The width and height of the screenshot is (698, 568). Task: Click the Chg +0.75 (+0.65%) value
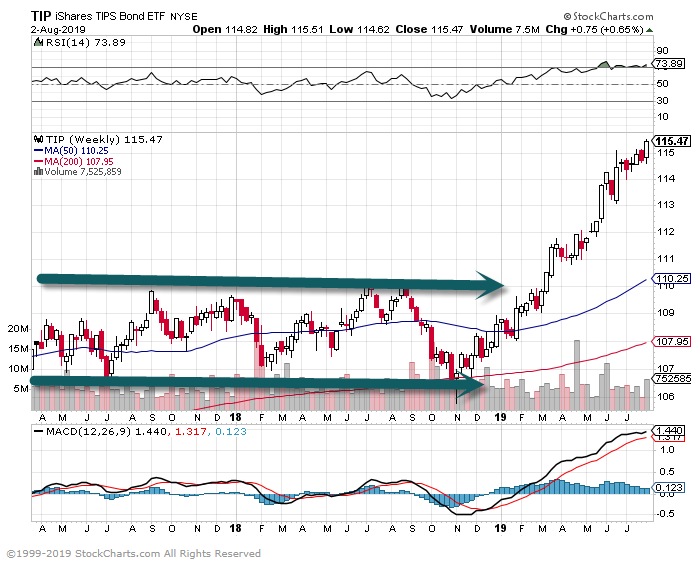tap(595, 29)
